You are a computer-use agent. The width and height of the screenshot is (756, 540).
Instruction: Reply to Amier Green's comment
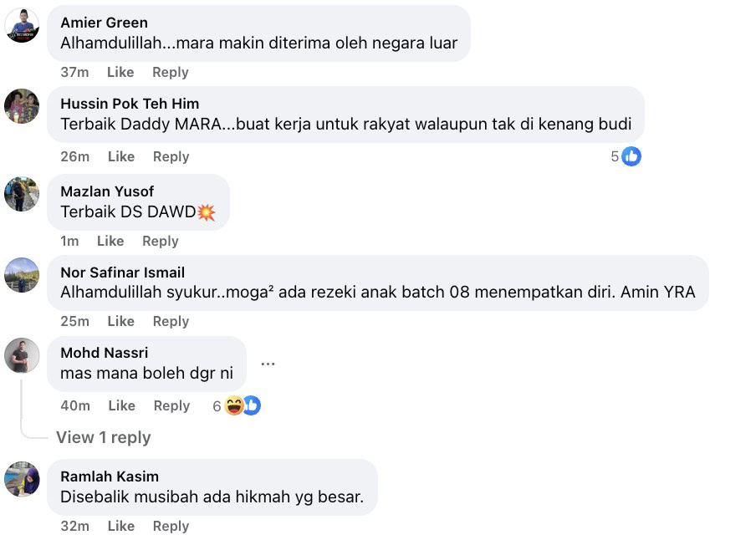(171, 72)
